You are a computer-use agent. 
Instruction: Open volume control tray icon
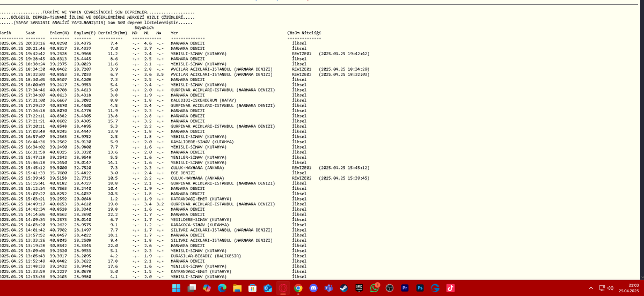(x=610, y=288)
